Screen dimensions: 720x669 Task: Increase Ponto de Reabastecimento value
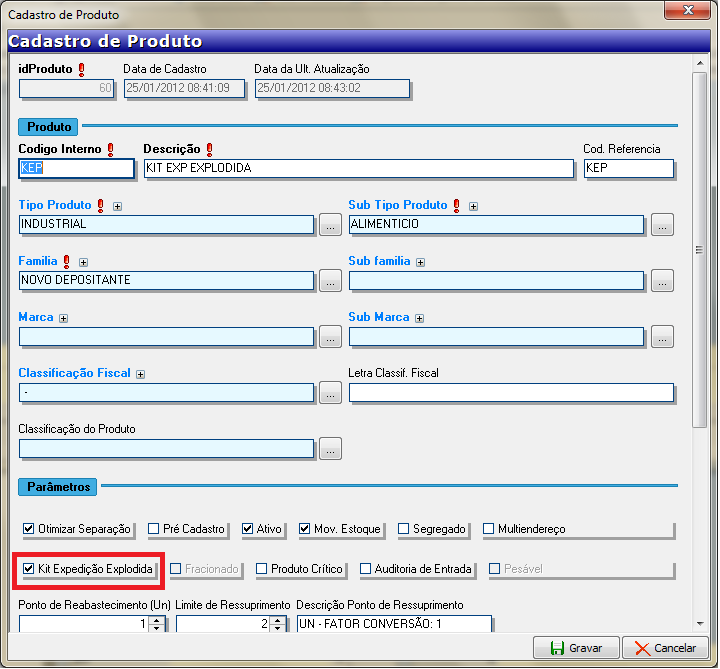pos(157,620)
